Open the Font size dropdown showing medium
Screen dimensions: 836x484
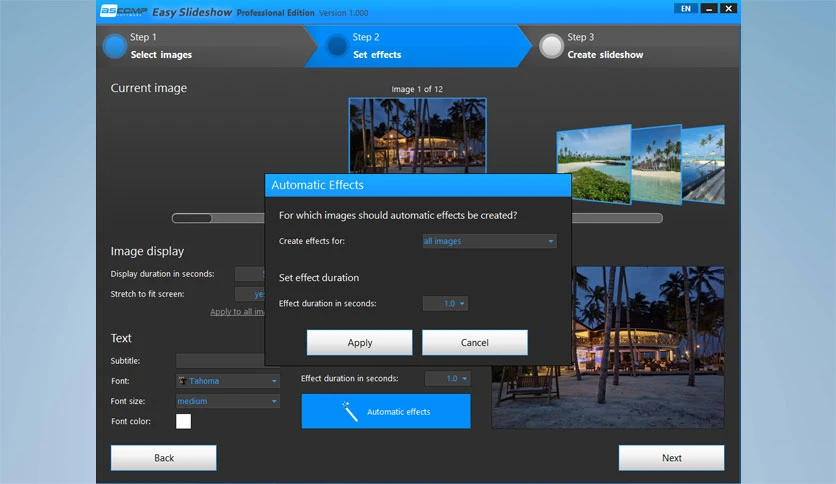(228, 401)
